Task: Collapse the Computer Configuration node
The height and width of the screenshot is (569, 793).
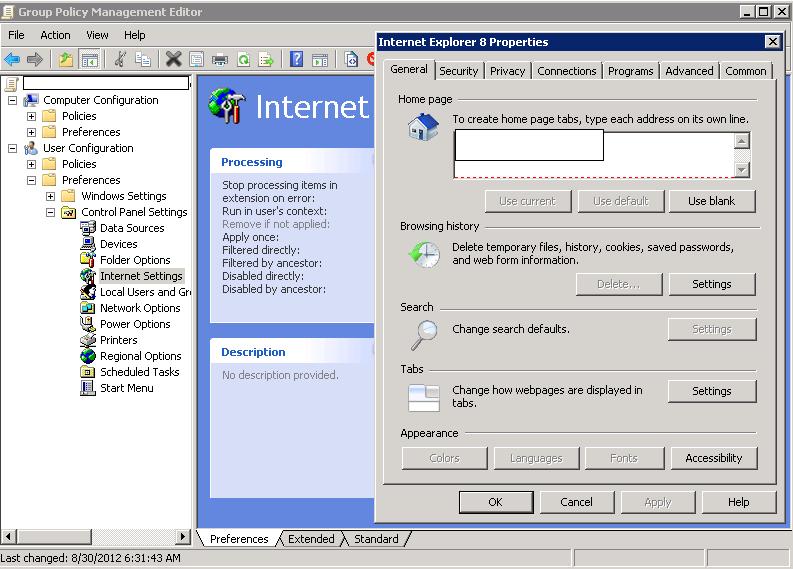Action: [x=13, y=101]
